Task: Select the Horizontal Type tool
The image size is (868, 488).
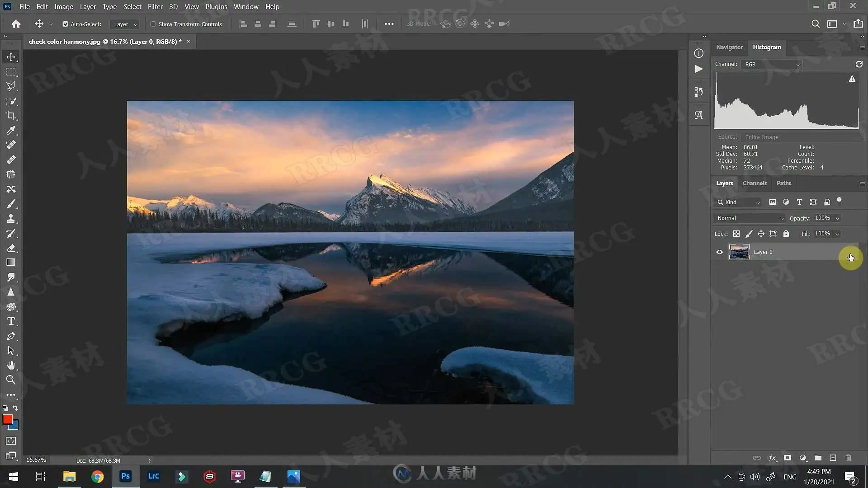Action: 11,321
